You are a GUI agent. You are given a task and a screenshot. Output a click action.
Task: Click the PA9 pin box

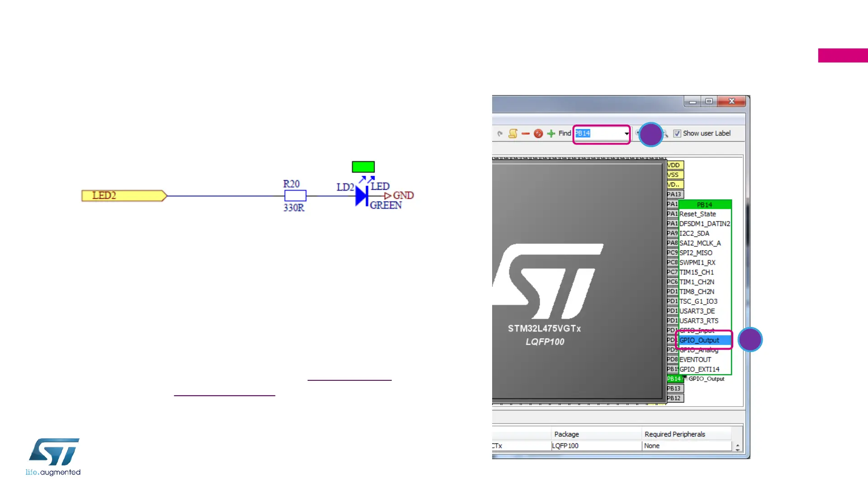coord(673,234)
